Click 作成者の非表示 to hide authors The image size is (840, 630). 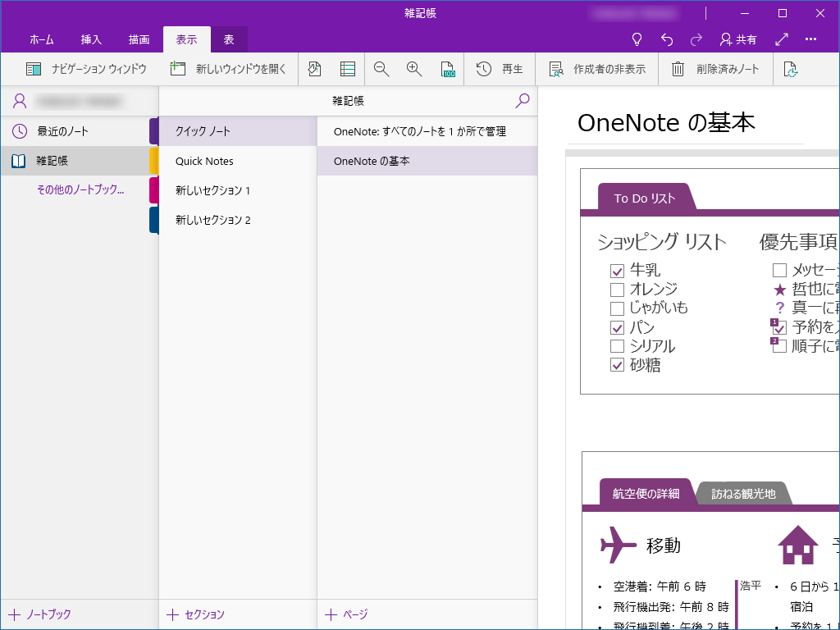597,69
